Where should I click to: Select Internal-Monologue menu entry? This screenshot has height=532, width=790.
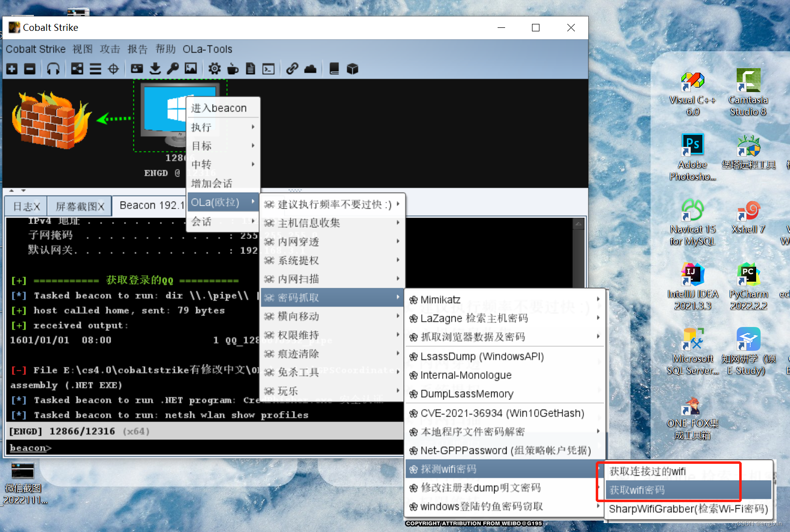point(505,375)
